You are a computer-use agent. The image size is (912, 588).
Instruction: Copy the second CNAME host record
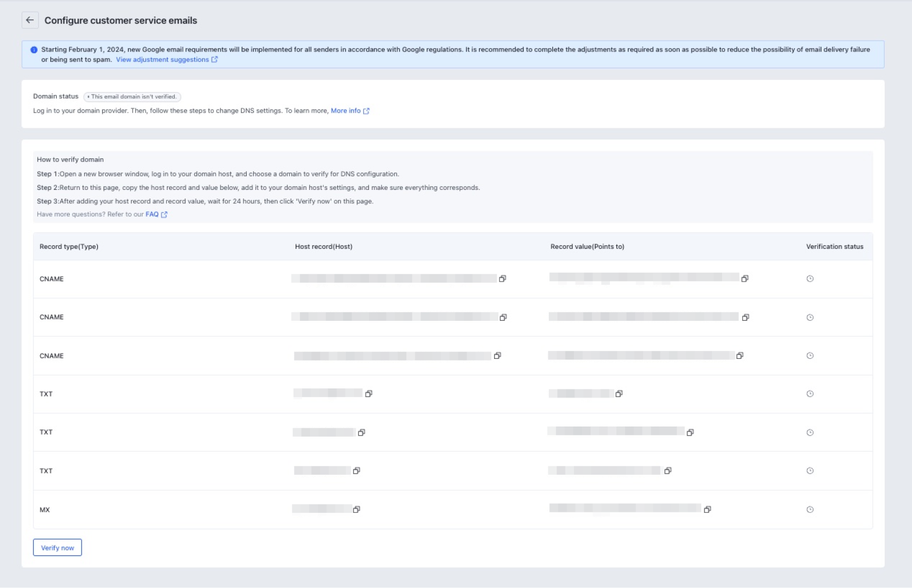click(503, 317)
